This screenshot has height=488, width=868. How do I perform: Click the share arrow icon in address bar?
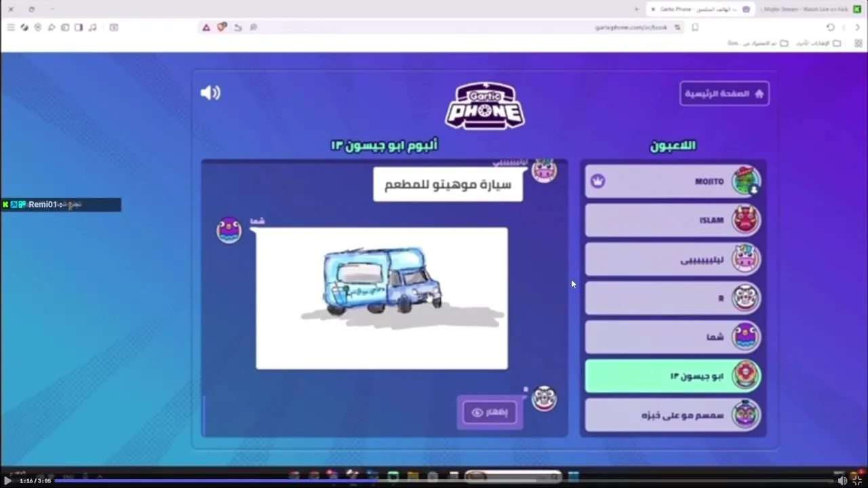tap(237, 27)
